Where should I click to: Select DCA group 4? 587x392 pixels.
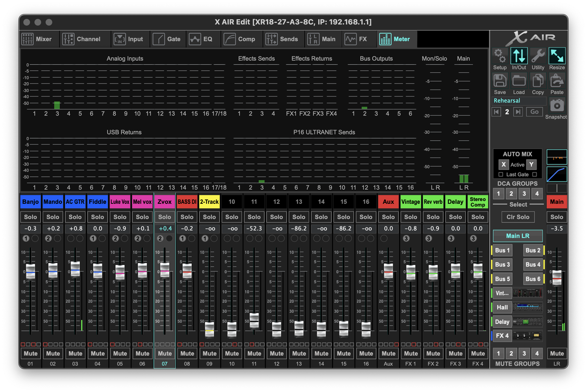click(x=537, y=194)
